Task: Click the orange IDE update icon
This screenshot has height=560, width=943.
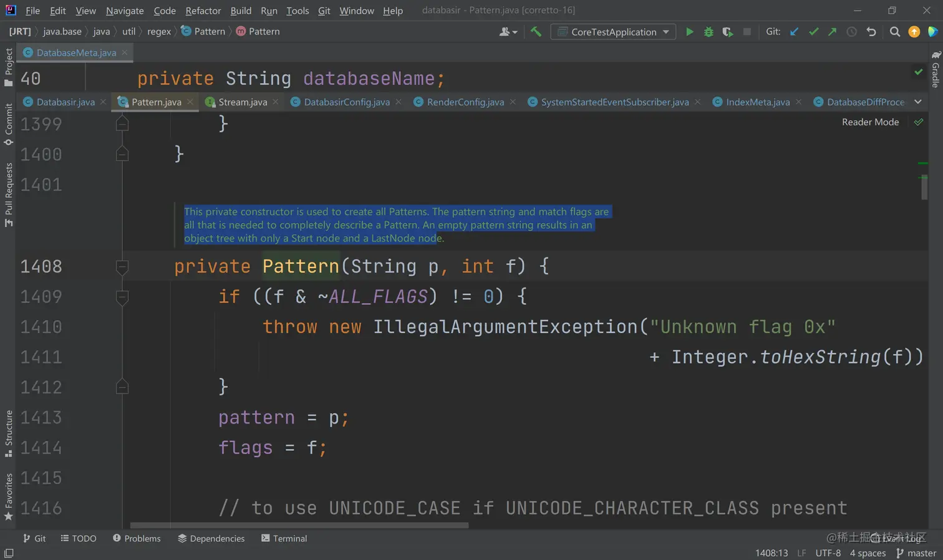Action: (914, 32)
